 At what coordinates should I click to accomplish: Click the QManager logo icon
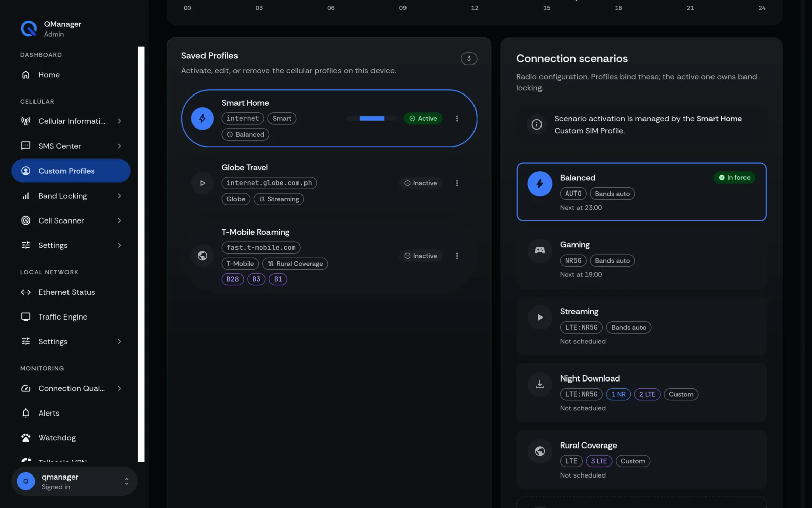(x=28, y=28)
